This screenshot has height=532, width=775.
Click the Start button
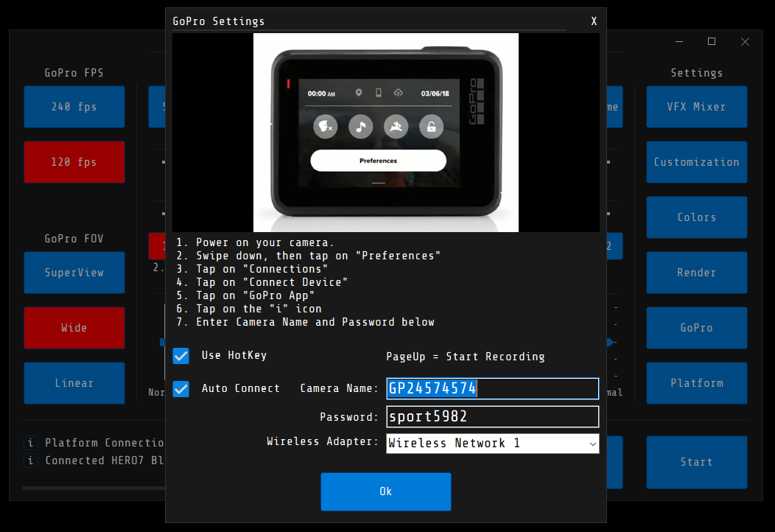696,462
